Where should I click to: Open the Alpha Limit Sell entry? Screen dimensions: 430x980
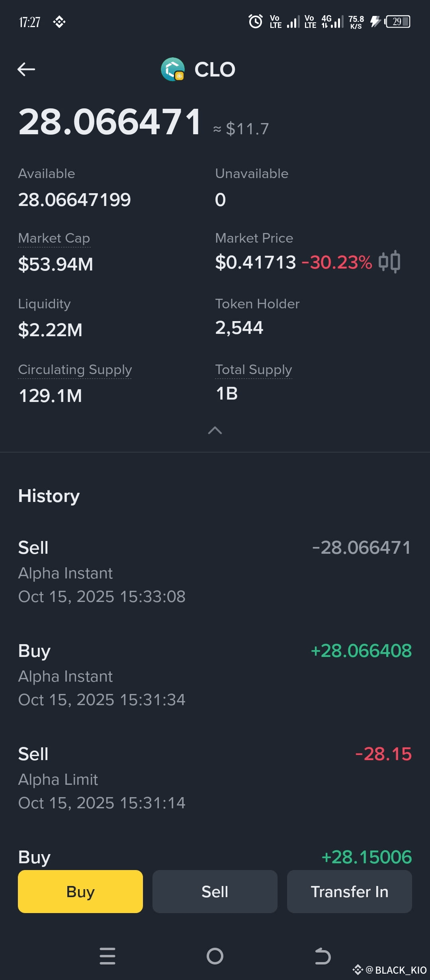click(215, 778)
